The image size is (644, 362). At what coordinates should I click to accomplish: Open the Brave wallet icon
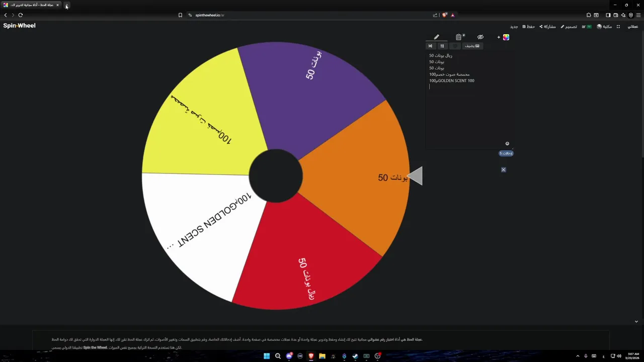click(616, 15)
